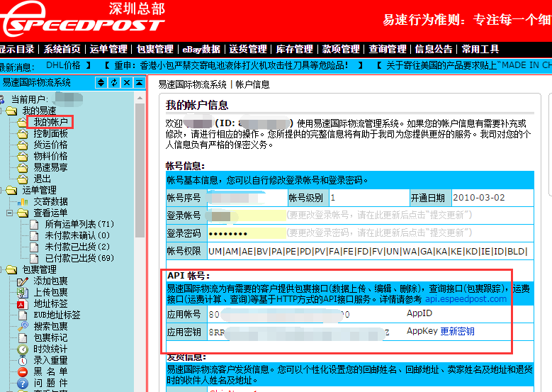
Task: Click the folder icon beside 控制面板
Action: tap(23, 134)
